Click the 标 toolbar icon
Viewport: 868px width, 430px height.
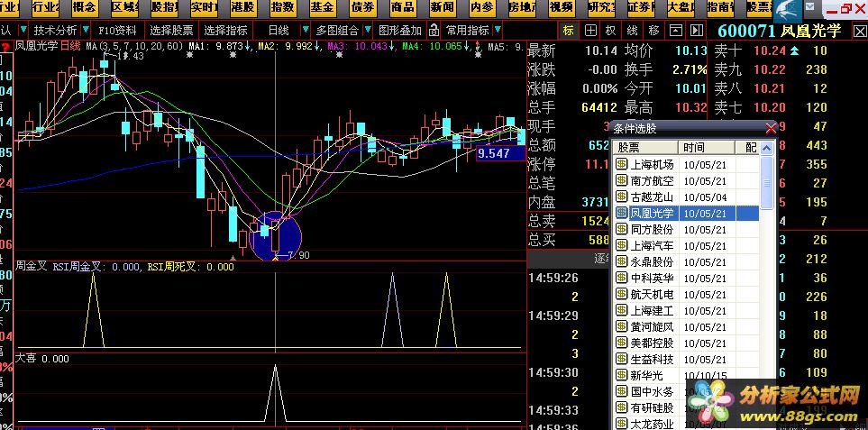point(568,30)
